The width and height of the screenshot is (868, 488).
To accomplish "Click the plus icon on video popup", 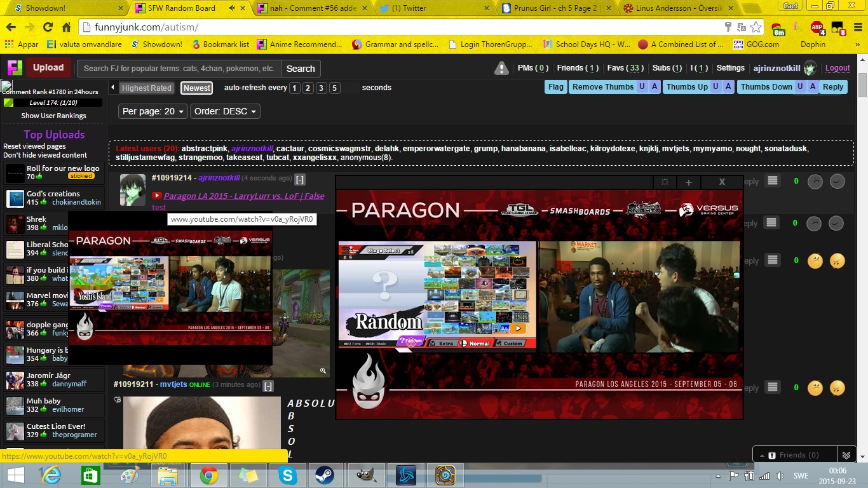I will (688, 182).
